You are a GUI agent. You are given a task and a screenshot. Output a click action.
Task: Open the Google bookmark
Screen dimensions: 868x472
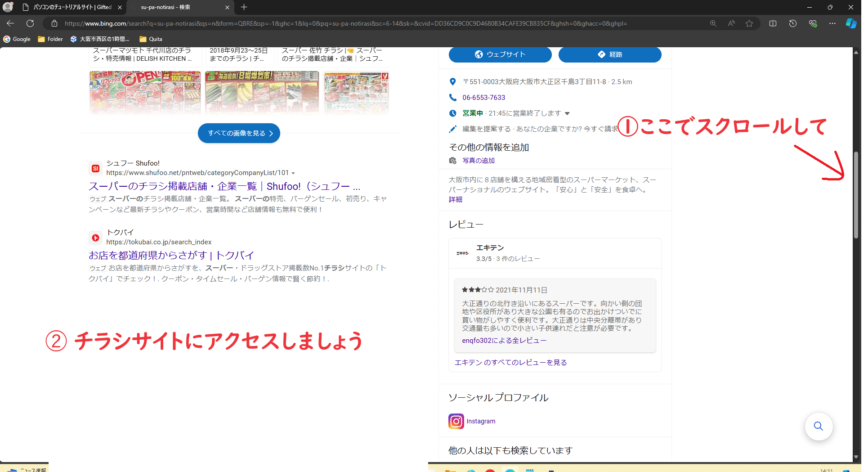coord(17,39)
